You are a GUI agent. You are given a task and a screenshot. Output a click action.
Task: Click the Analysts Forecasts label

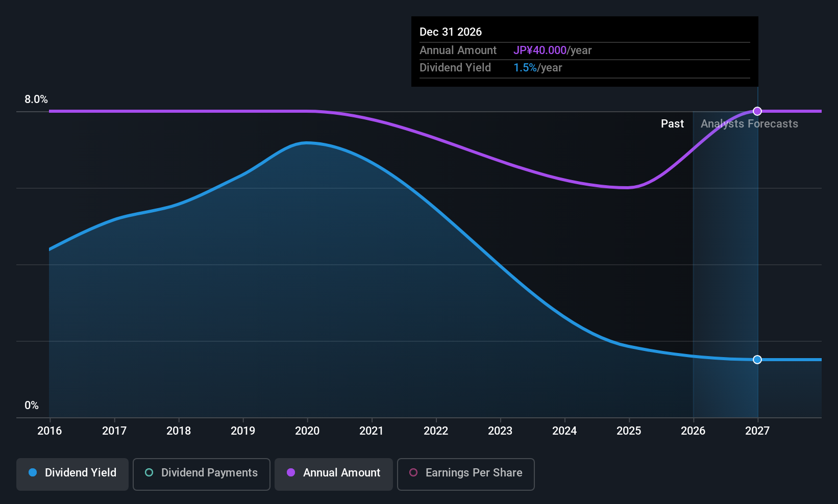749,124
